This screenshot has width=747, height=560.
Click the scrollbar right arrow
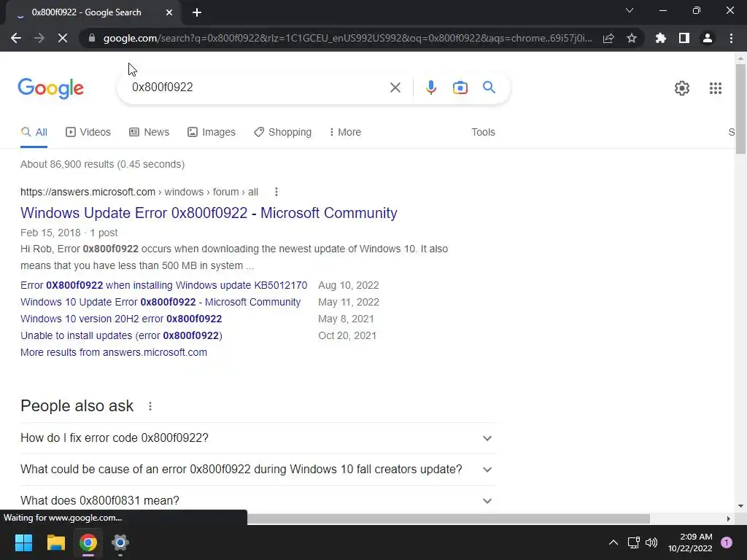(x=729, y=518)
